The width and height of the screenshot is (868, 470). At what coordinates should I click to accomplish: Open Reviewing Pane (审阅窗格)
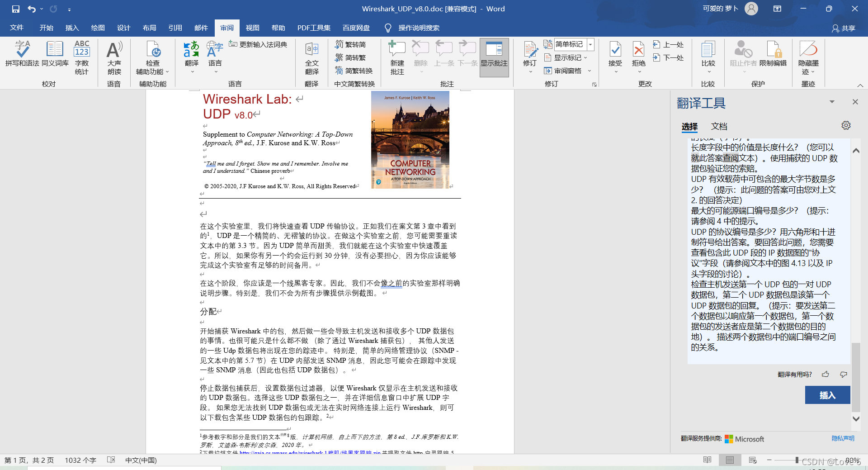click(x=563, y=71)
